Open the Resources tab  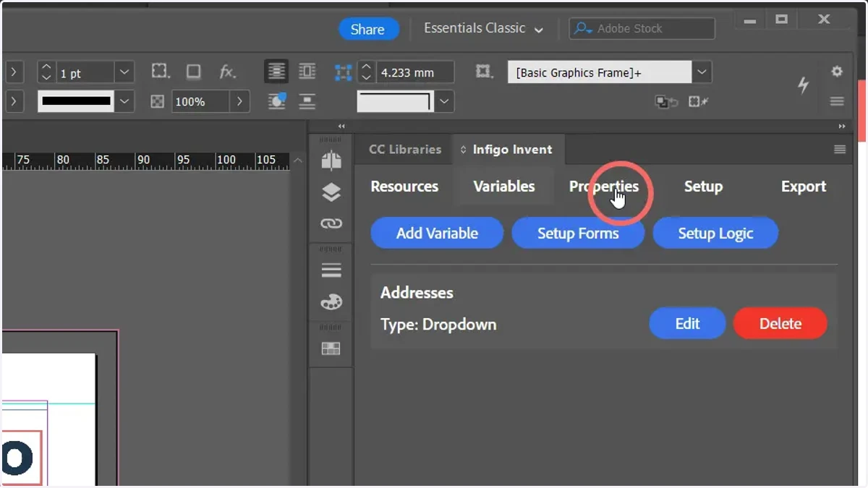[404, 187]
